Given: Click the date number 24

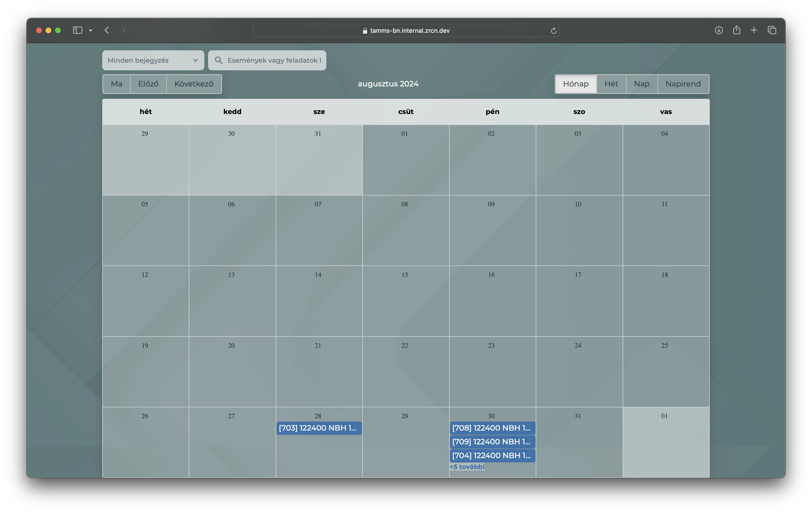Looking at the screenshot, I should click(578, 346).
